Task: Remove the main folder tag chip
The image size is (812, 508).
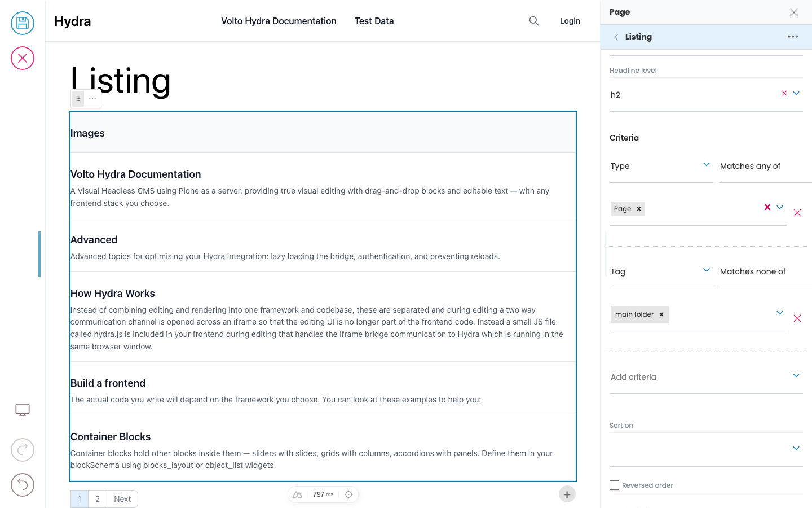Action: pos(661,314)
